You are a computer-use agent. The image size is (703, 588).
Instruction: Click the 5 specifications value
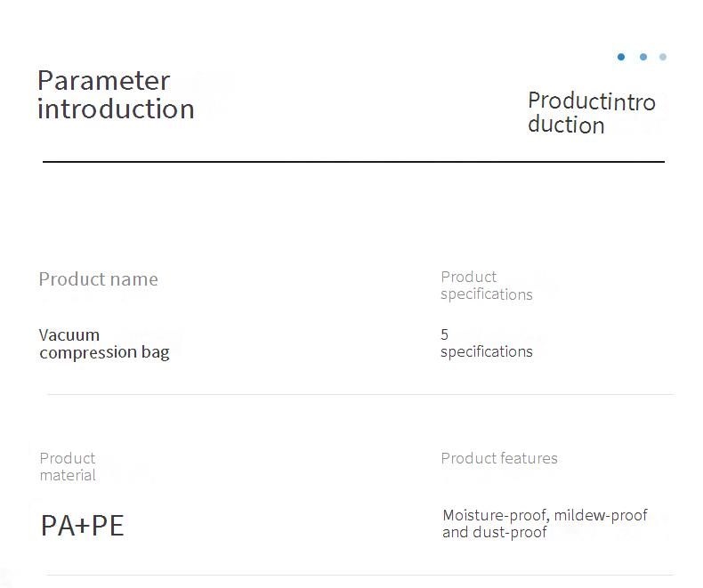coord(486,343)
